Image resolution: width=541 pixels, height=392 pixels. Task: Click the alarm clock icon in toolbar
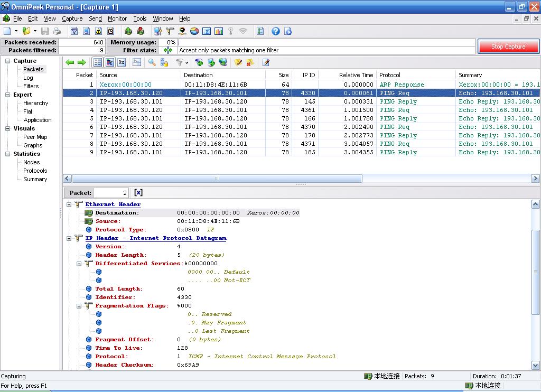click(x=110, y=32)
